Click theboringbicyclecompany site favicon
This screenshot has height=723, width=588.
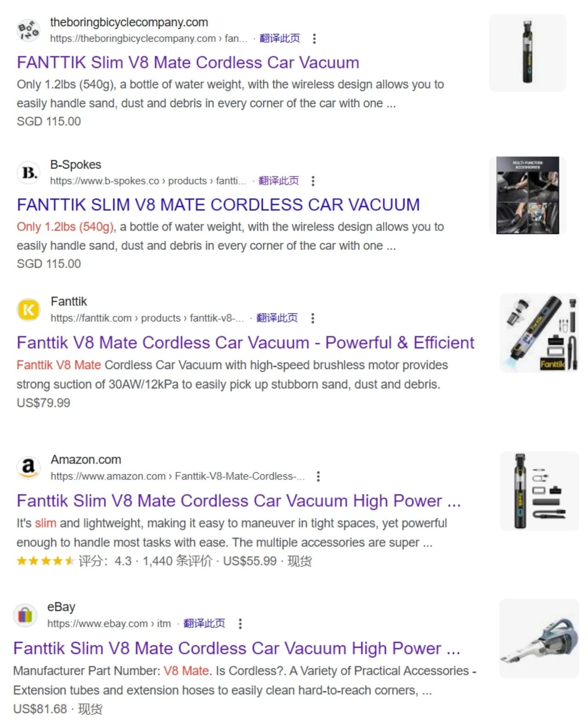coord(28,30)
